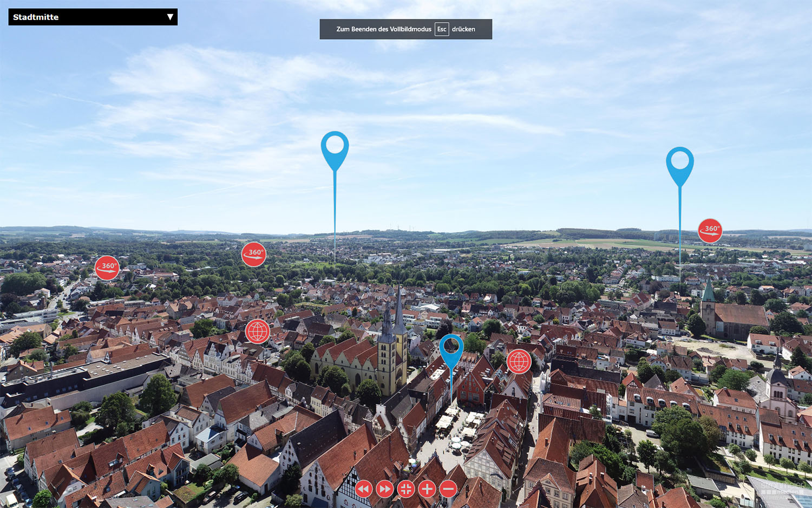Click the fast-forward double-arrow button

(385, 489)
